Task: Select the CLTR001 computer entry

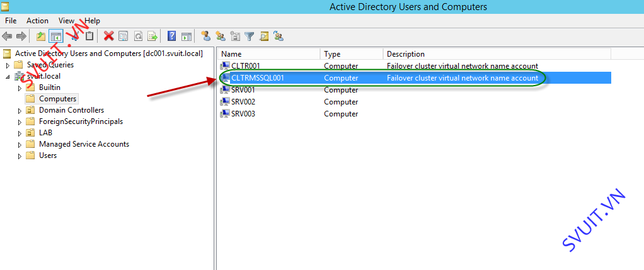Action: (x=246, y=65)
